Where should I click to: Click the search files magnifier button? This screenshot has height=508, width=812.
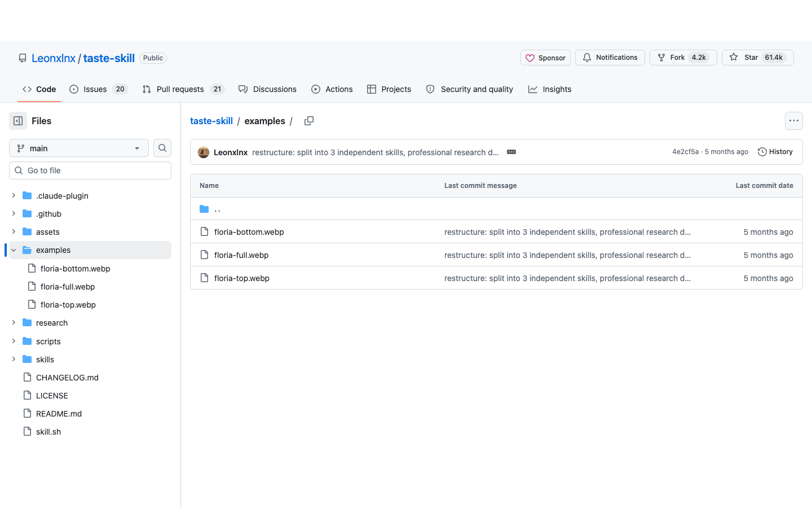pyautogui.click(x=162, y=148)
